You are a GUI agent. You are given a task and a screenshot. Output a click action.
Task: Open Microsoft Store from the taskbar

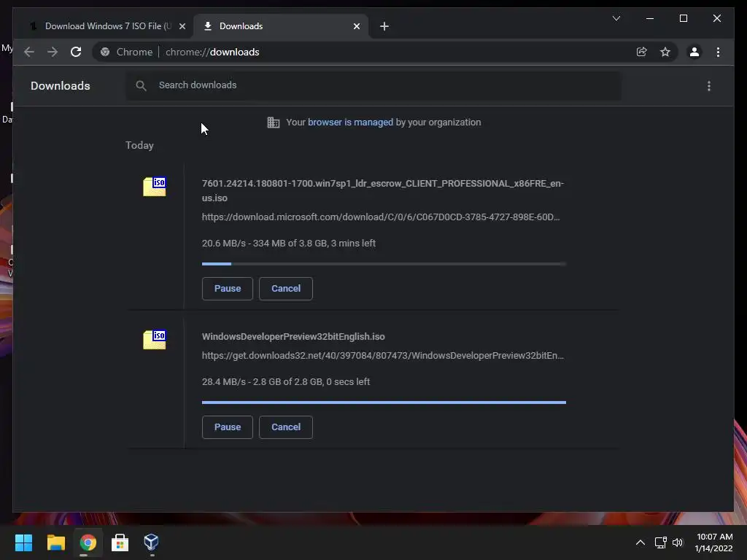pos(120,542)
